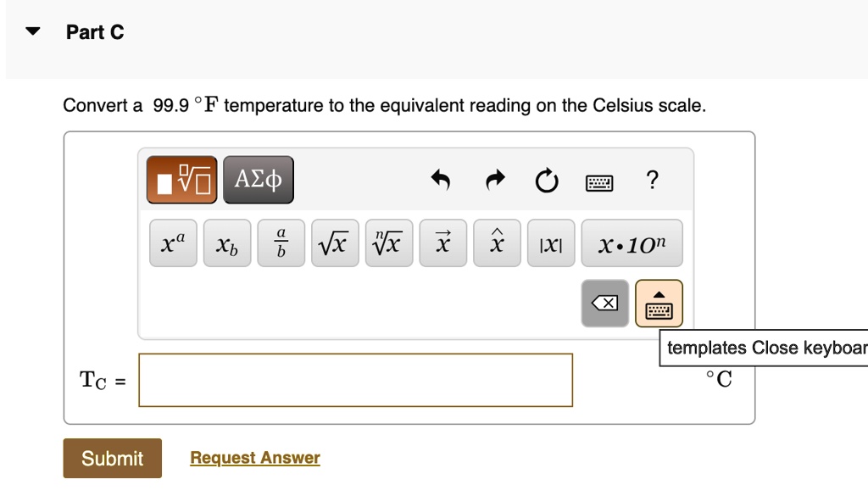This screenshot has width=868, height=496.
Task: Open Request Answer link
Action: pyautogui.click(x=254, y=457)
